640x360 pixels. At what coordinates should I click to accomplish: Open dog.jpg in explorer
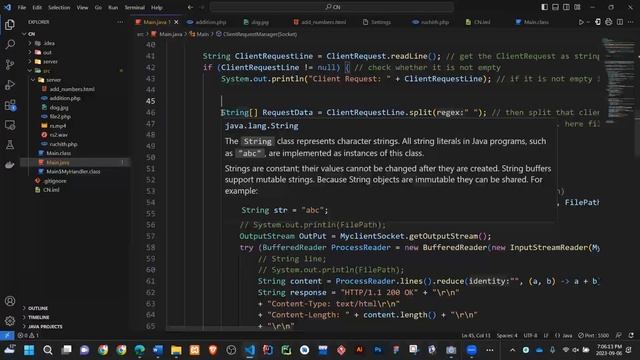(59, 107)
